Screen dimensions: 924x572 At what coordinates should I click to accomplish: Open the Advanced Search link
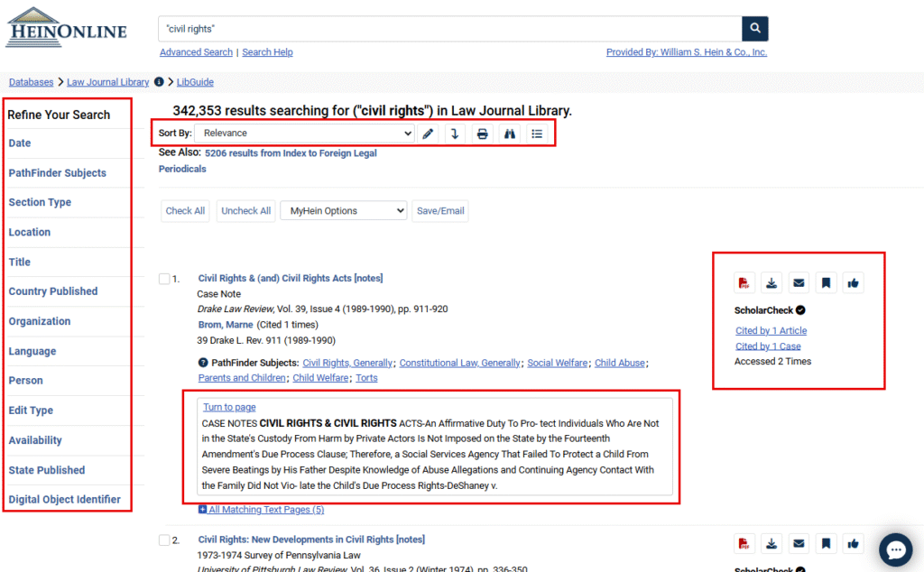[196, 52]
